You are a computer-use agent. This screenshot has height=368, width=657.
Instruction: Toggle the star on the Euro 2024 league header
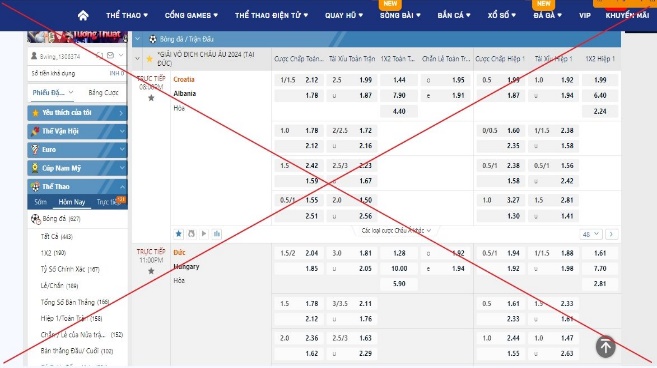149,59
